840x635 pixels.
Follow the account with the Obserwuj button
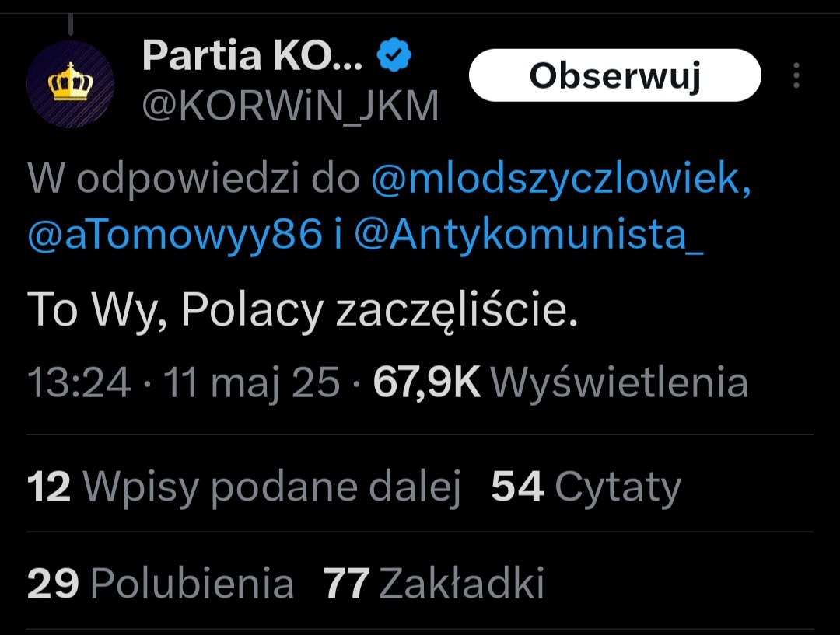(x=615, y=75)
